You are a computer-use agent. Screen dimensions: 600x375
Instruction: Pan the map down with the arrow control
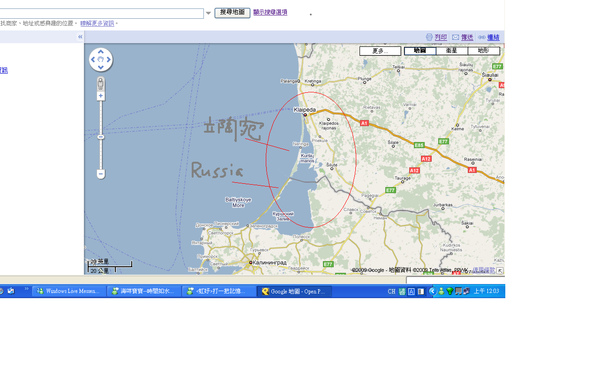tap(101, 67)
